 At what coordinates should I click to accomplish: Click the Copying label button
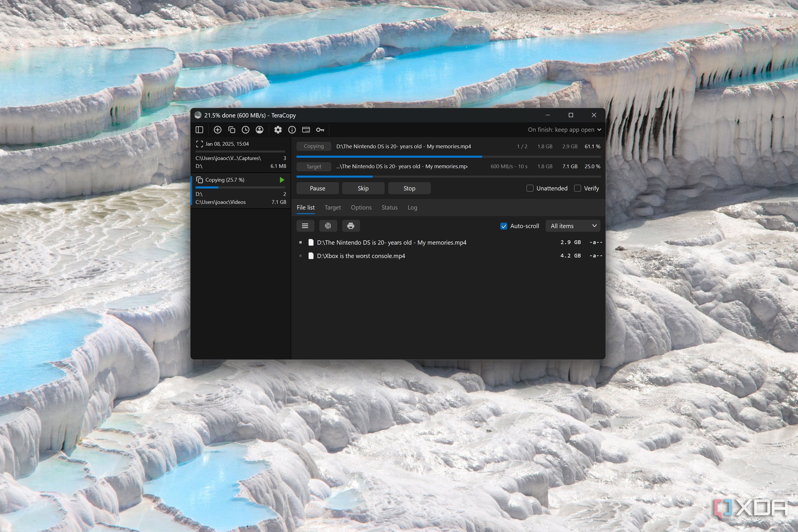click(x=314, y=146)
